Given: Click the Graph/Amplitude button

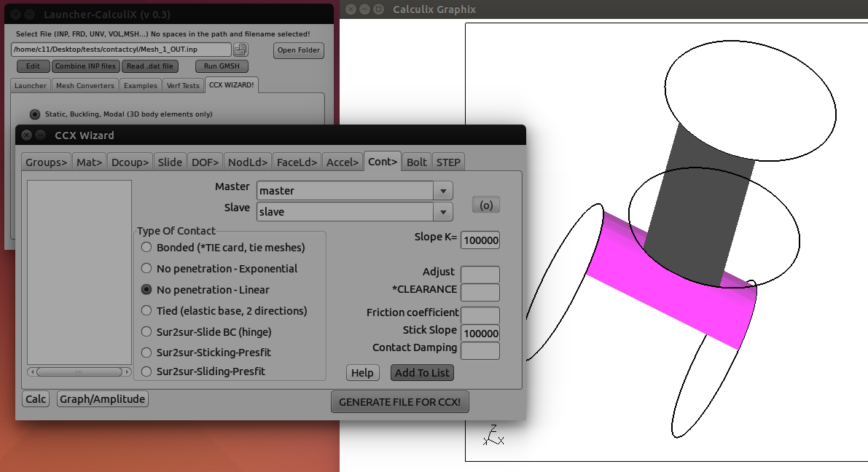Looking at the screenshot, I should pos(102,398).
